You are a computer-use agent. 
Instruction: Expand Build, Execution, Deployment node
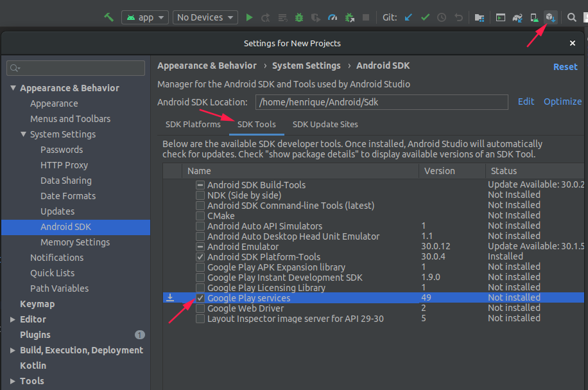point(13,350)
